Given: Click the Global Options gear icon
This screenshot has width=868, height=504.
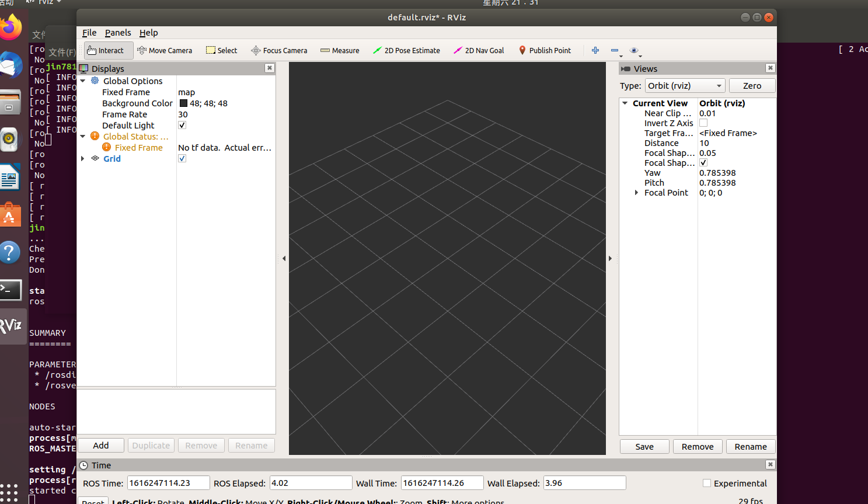Looking at the screenshot, I should click(x=95, y=81).
